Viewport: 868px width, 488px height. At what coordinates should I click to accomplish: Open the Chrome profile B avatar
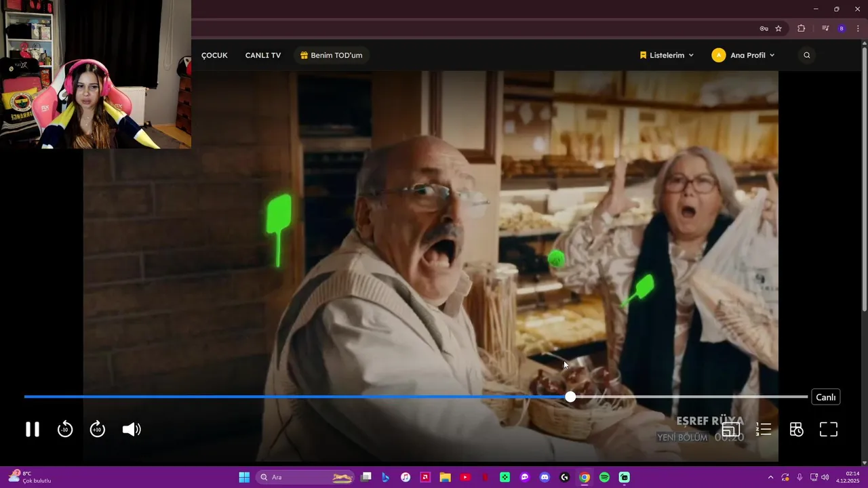[x=842, y=28]
